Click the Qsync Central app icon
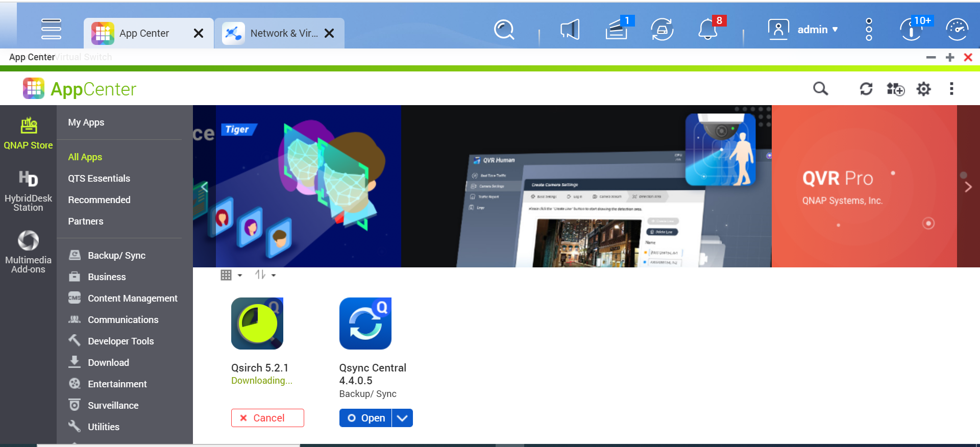 click(x=365, y=324)
